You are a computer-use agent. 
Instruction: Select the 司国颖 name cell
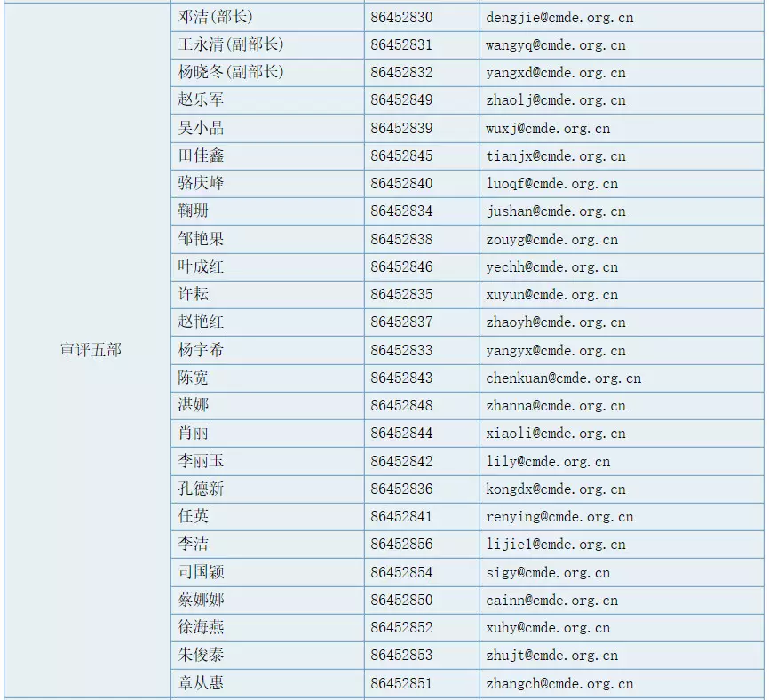[268, 572]
